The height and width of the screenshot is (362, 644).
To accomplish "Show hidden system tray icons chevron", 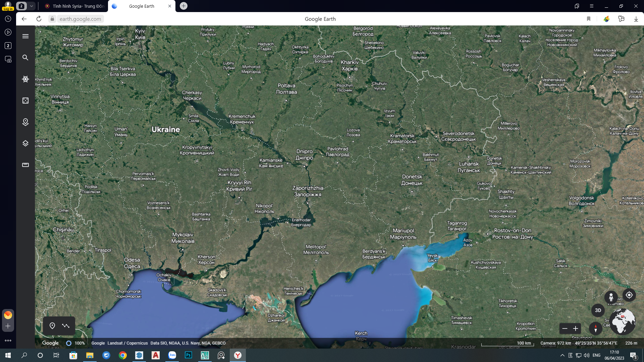I will 562,355.
